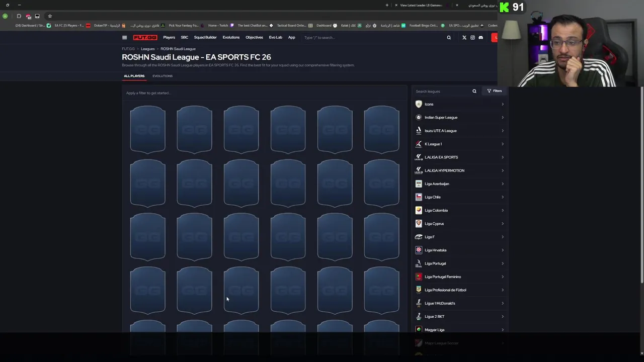Select Magyar Liga league name

click(435, 330)
